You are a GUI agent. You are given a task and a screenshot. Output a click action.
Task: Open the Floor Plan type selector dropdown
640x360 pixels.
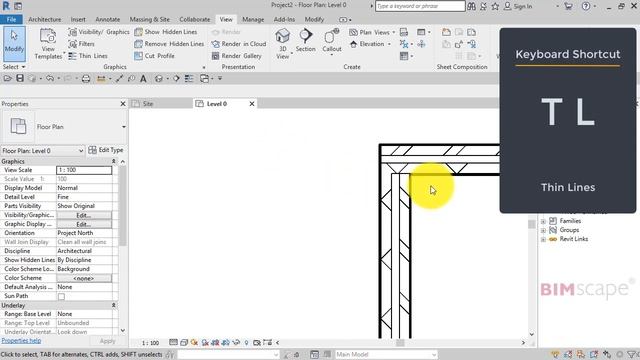[x=124, y=127]
